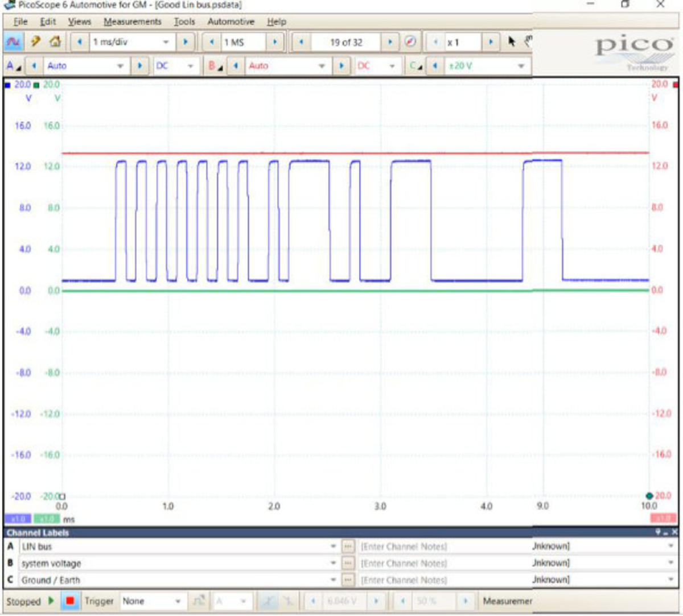
Task: Go to the next waveform buffer after 19 of 32
Action: tap(390, 42)
